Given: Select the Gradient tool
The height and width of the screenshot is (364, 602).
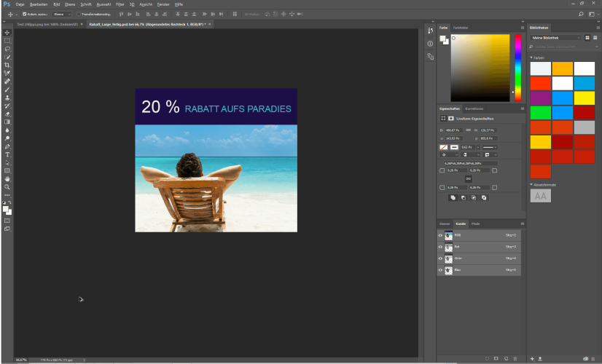Looking at the screenshot, I should (x=7, y=122).
